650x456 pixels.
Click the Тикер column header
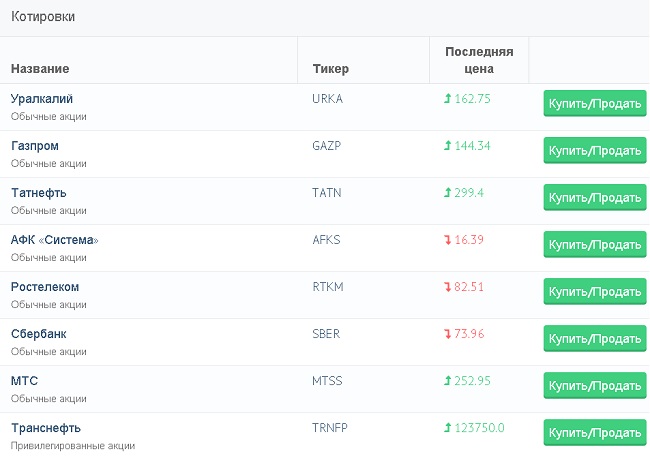point(330,68)
